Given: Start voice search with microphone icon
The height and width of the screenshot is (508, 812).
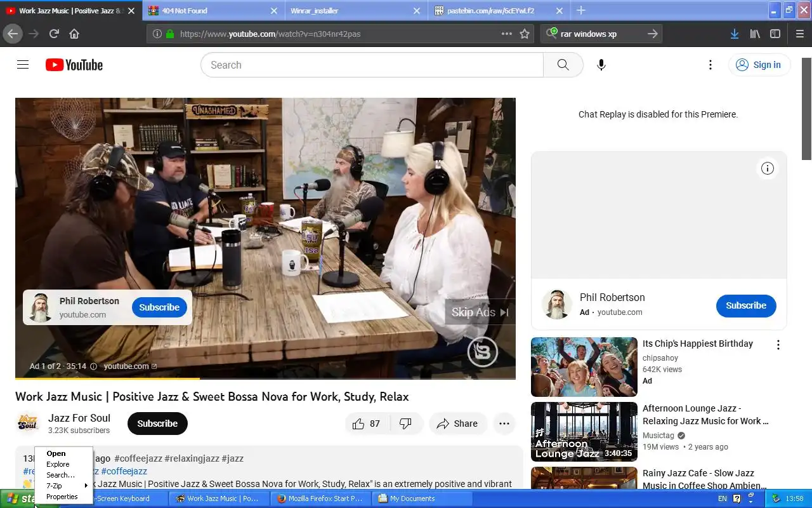Looking at the screenshot, I should point(601,65).
